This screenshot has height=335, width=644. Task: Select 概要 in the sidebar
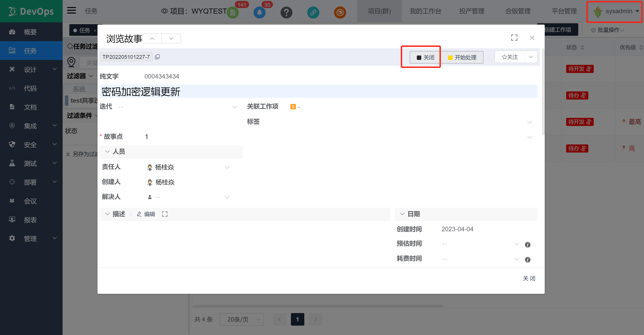(x=30, y=32)
